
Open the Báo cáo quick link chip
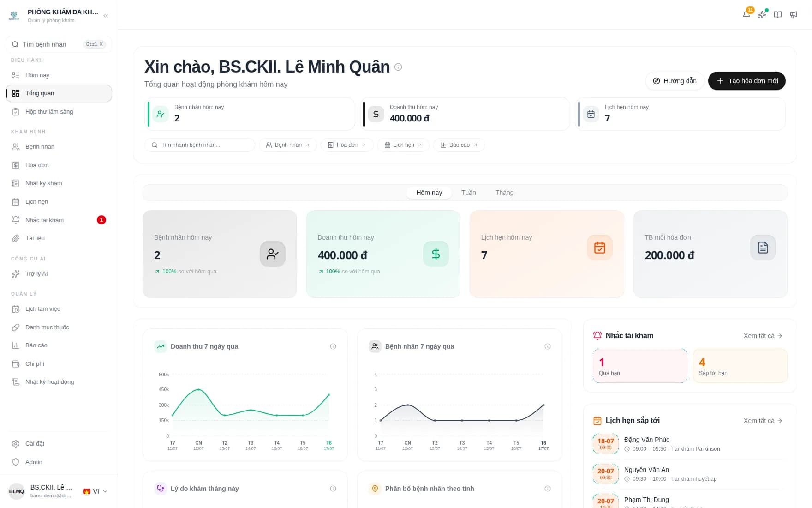[459, 145]
